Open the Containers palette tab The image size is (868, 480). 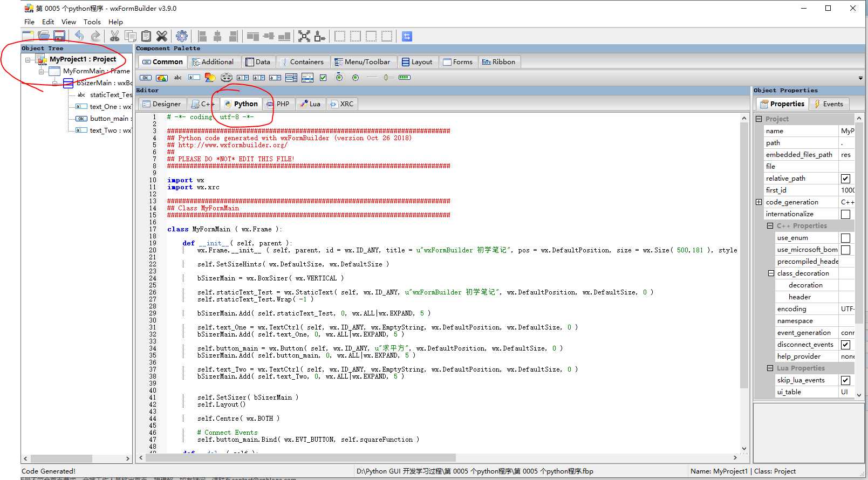click(x=302, y=62)
